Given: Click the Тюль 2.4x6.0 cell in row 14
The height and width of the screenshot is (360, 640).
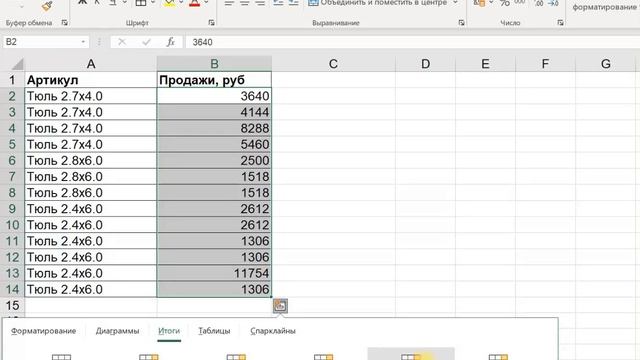Looking at the screenshot, I should (91, 289).
